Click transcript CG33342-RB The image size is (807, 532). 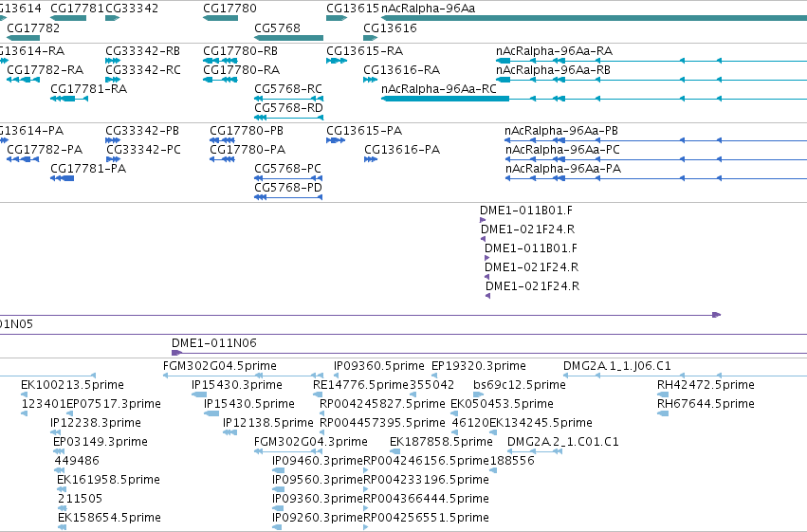tap(142, 51)
